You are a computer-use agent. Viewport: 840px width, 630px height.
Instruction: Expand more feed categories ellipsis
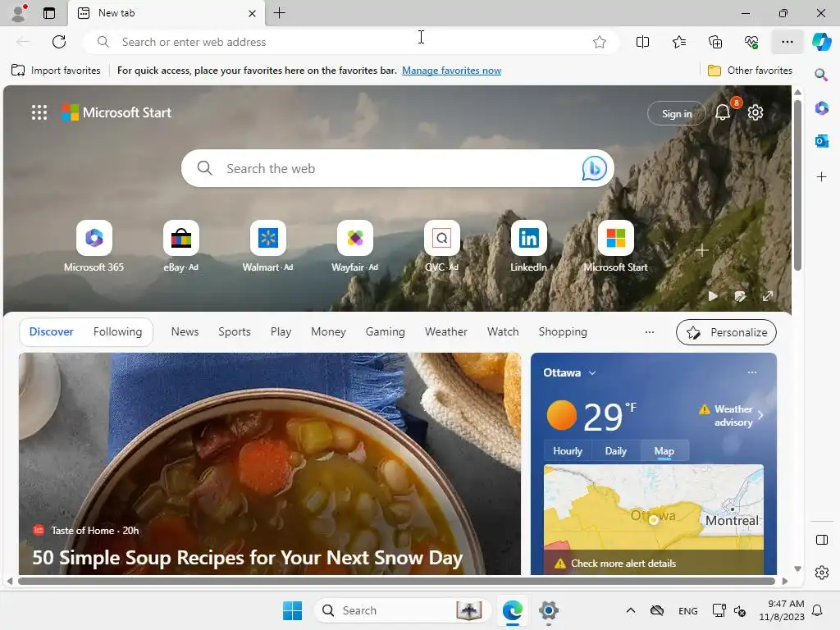coord(650,332)
